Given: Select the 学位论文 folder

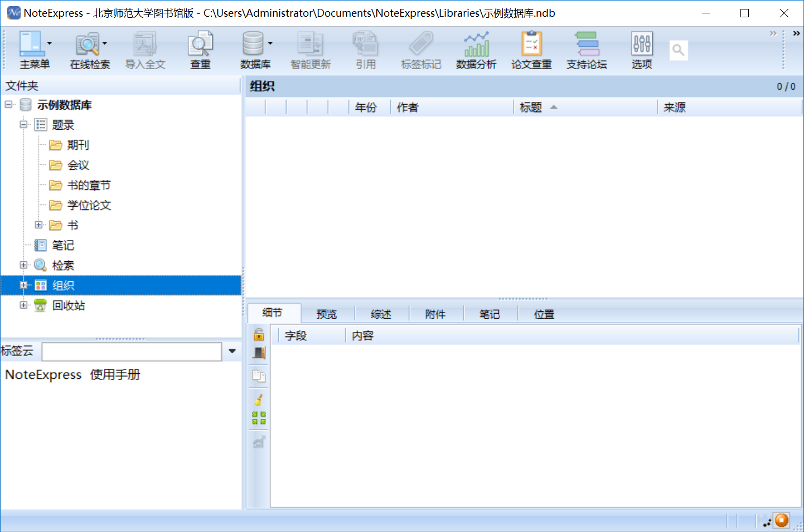Looking at the screenshot, I should pos(89,205).
